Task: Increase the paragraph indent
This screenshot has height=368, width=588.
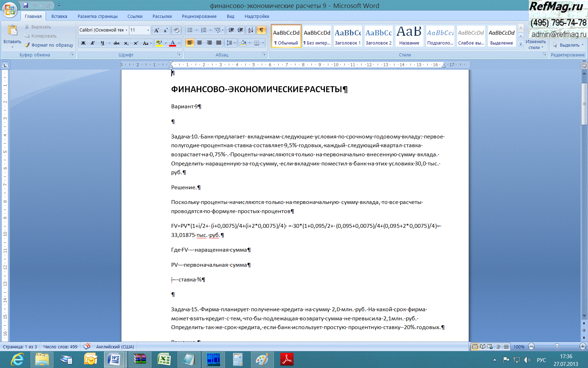Action: click(240, 30)
